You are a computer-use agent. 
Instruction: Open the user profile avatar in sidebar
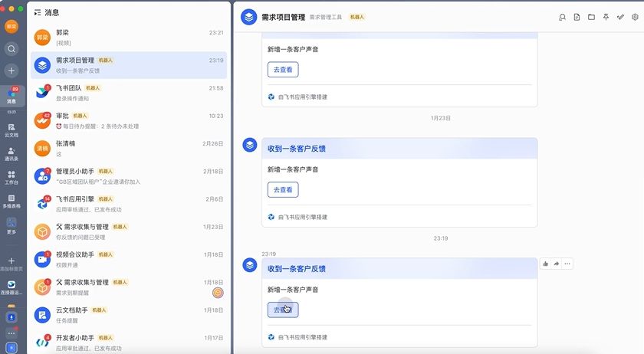coord(11,27)
